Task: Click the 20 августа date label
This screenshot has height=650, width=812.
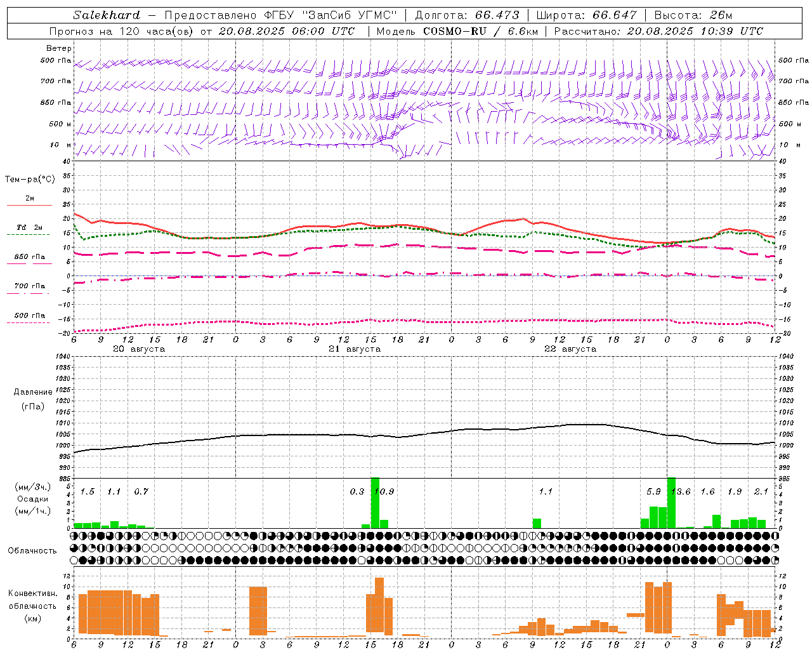Action: [139, 349]
